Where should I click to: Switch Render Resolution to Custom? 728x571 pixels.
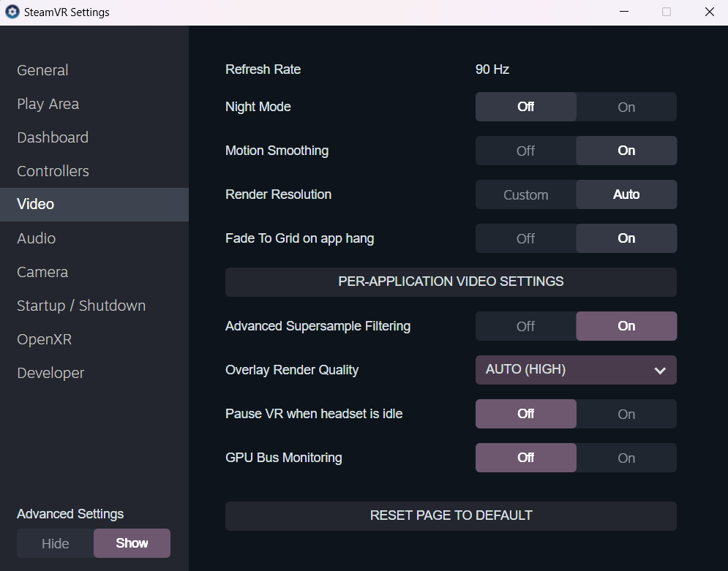[x=525, y=194]
